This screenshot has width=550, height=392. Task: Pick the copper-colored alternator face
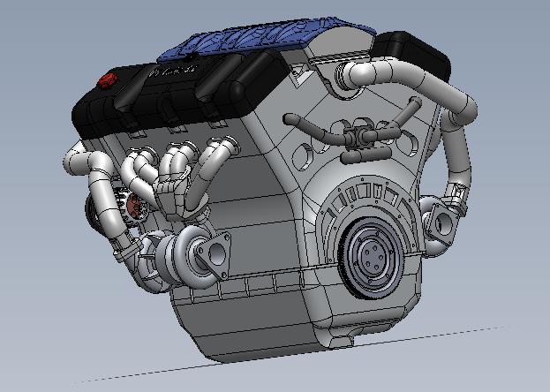click(133, 205)
